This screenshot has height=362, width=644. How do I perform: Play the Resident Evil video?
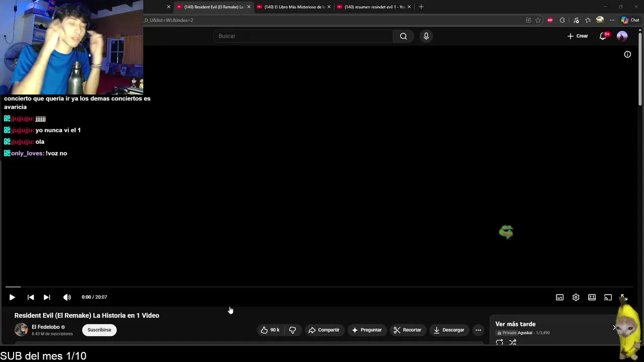point(12,297)
